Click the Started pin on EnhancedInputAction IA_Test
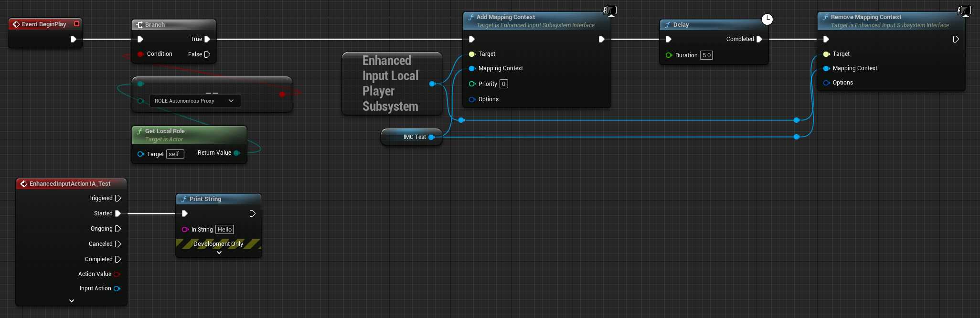 (x=118, y=213)
